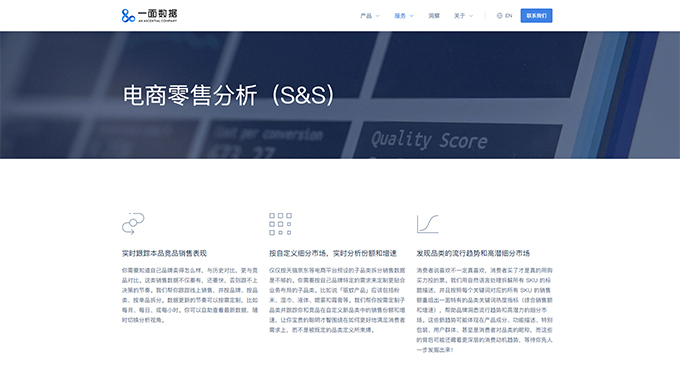The height and width of the screenshot is (383, 680).
Task: Expand the 服务 dropdown chevron
Action: coord(412,16)
